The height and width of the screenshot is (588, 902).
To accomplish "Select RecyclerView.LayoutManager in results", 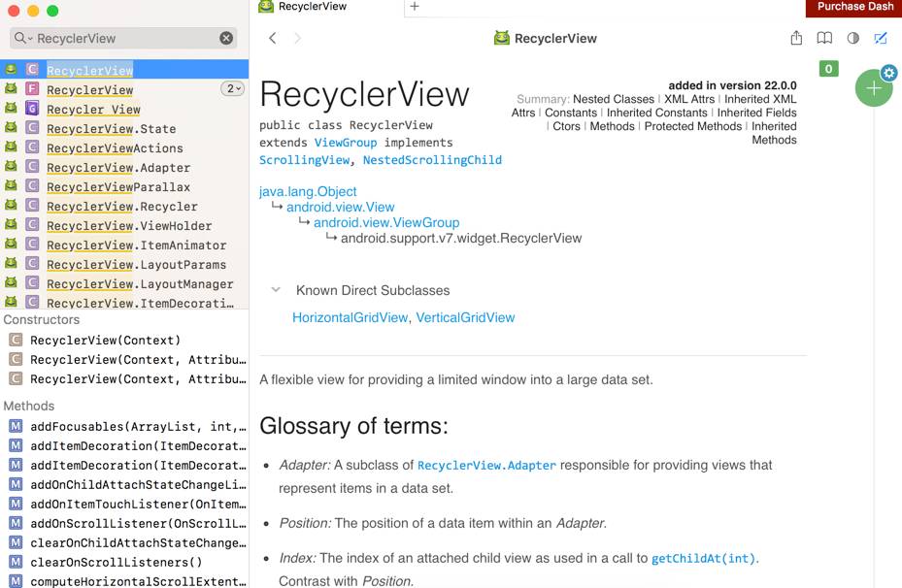I will [124, 283].
